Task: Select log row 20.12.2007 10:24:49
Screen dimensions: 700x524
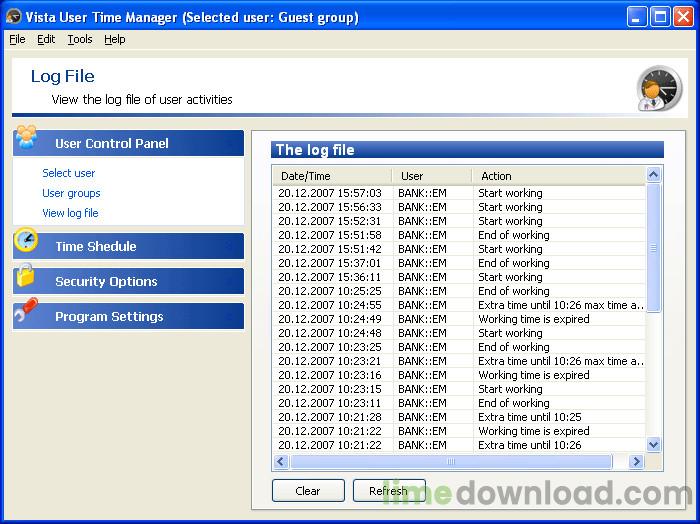Action: [459, 319]
